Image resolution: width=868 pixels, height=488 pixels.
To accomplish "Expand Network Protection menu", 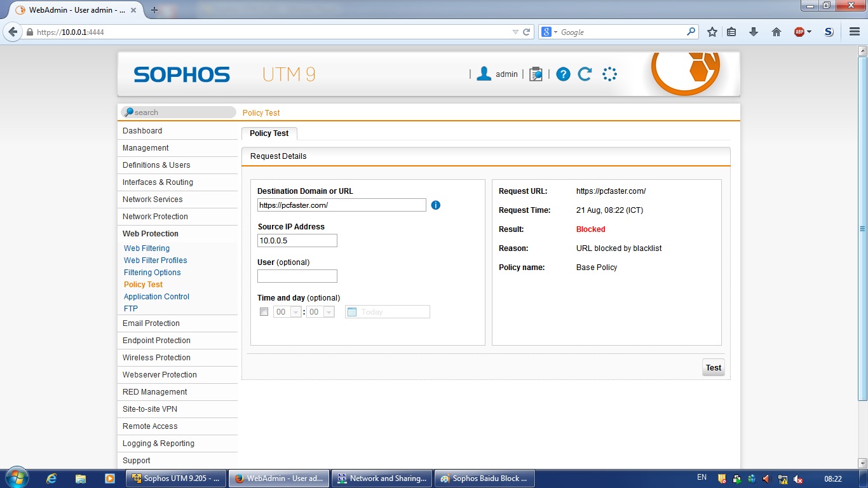I will (177, 217).
